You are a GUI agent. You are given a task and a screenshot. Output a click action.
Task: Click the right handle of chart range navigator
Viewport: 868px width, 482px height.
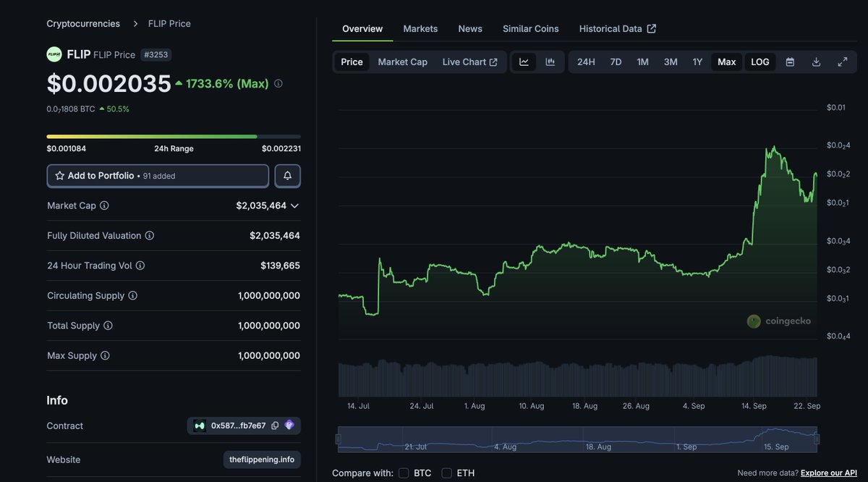[817, 439]
